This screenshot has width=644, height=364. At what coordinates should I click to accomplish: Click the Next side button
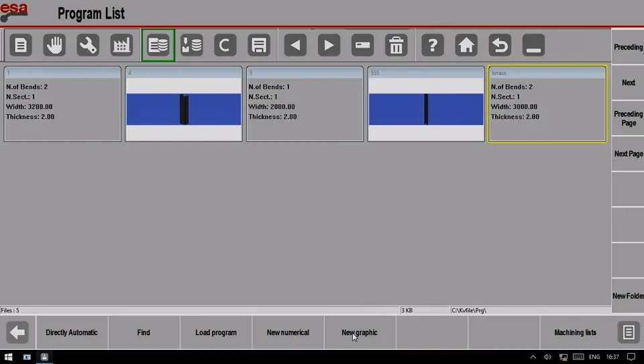point(628,83)
